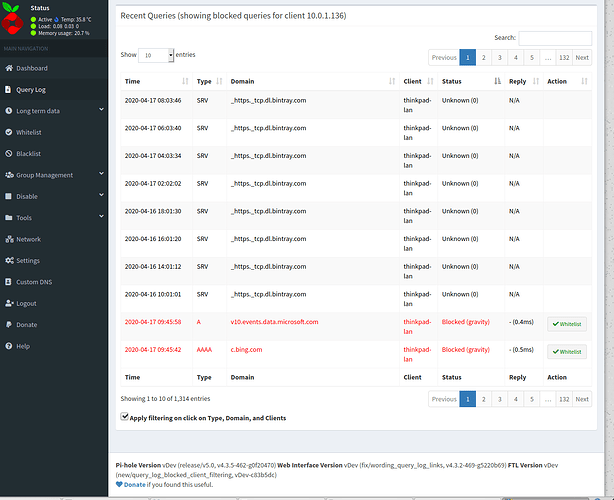
Task: Toggle Apply filtering on click checkbox
Action: point(124,417)
